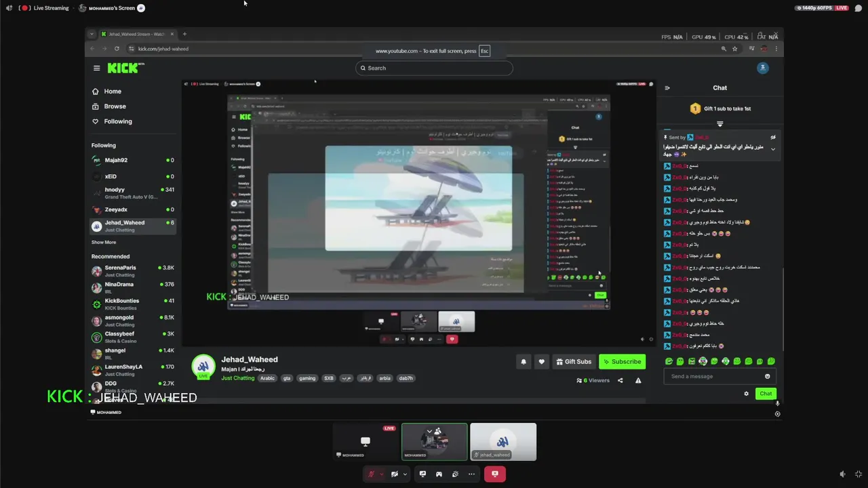
Task: Open hnodyy followed channel
Action: (133, 193)
